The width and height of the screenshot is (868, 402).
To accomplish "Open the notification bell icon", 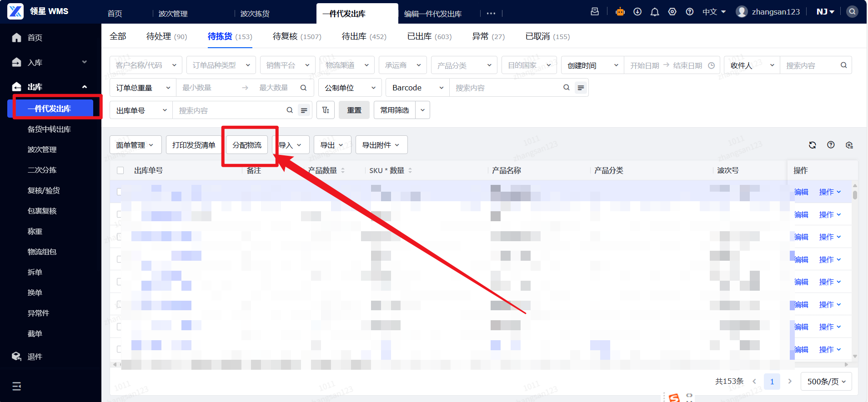I will coord(655,12).
